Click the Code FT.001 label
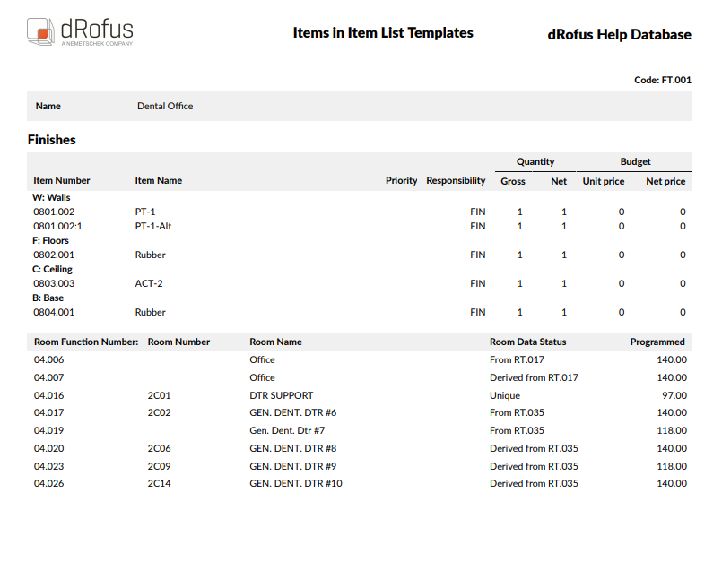This screenshot has width=722, height=588. tap(662, 80)
